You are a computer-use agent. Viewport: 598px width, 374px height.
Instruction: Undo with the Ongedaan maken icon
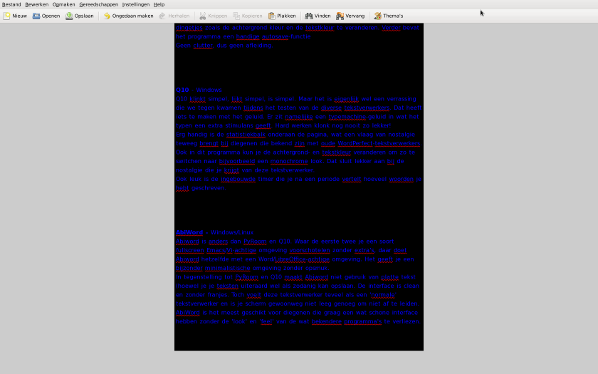point(107,16)
